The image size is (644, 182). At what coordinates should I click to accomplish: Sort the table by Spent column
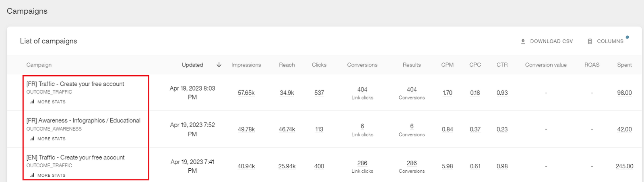[x=624, y=65]
